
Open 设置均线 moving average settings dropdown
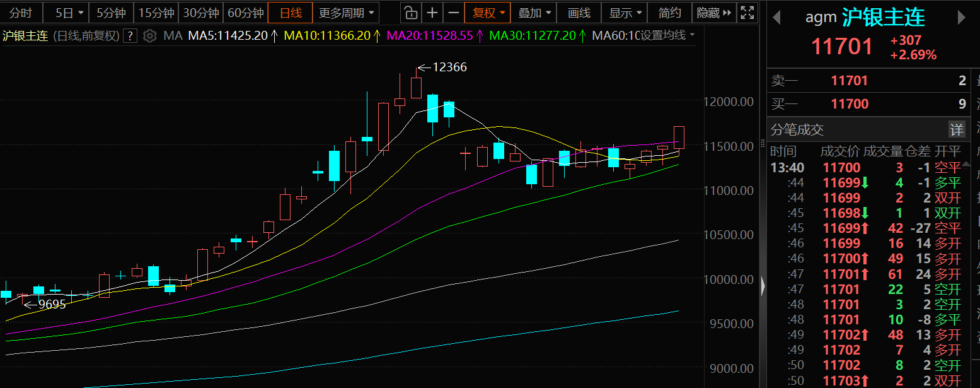(x=667, y=35)
